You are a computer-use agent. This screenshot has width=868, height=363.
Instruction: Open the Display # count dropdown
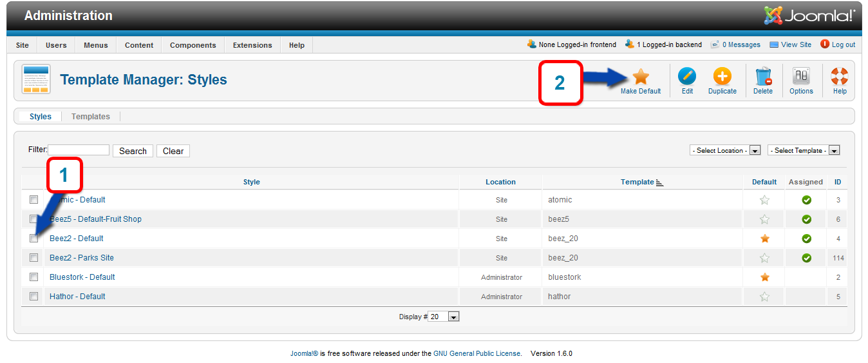click(x=444, y=317)
